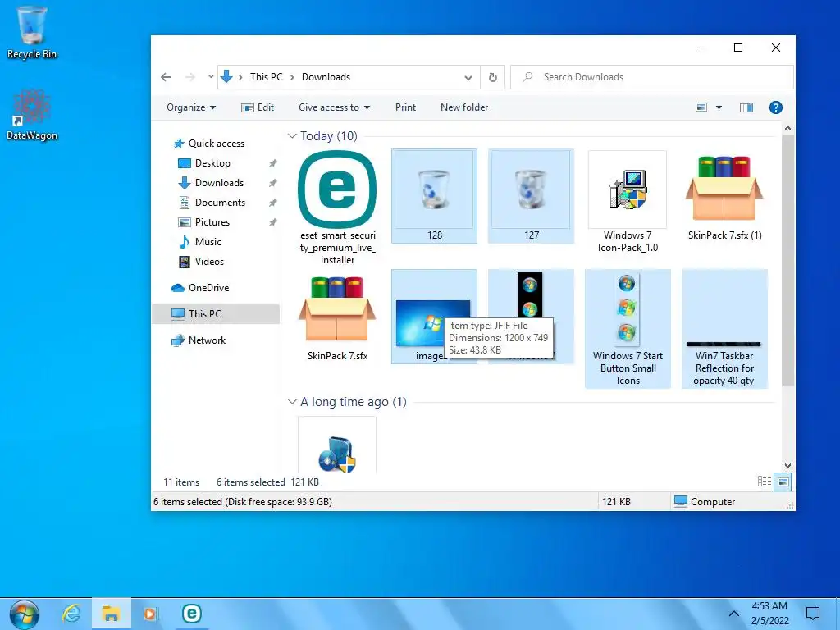This screenshot has width=840, height=630.
Task: Select the SkinPack 7.sfx archive icon
Action: 337,309
